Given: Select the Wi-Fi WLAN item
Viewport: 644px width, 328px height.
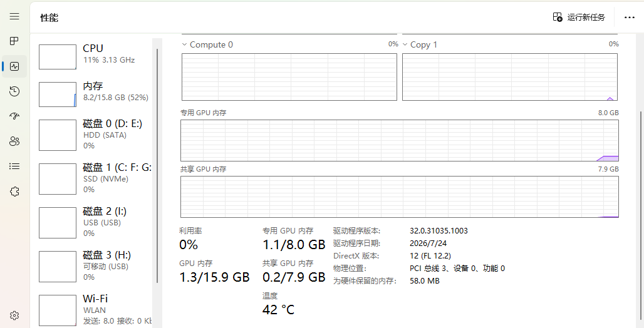Looking at the screenshot, I should [95, 310].
